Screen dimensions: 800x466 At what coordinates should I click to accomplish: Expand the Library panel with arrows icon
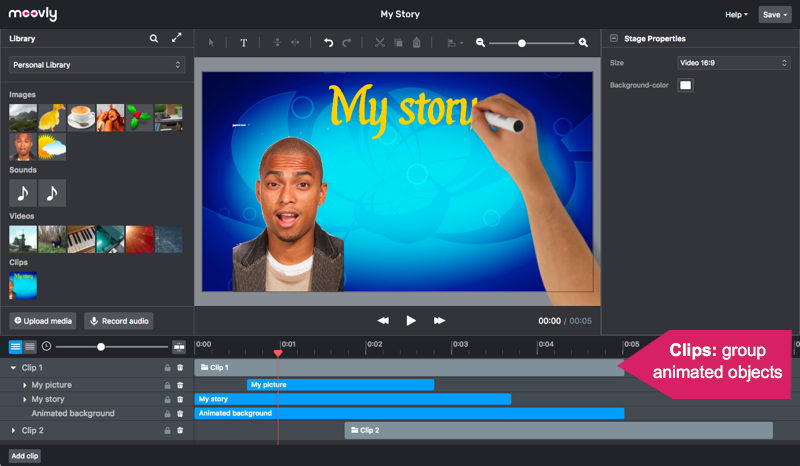pos(177,38)
